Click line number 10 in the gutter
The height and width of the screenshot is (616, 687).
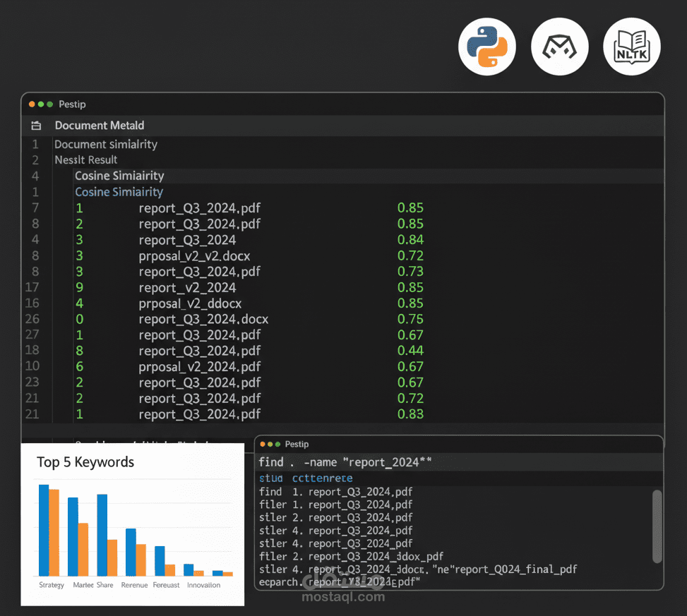pos(32,366)
